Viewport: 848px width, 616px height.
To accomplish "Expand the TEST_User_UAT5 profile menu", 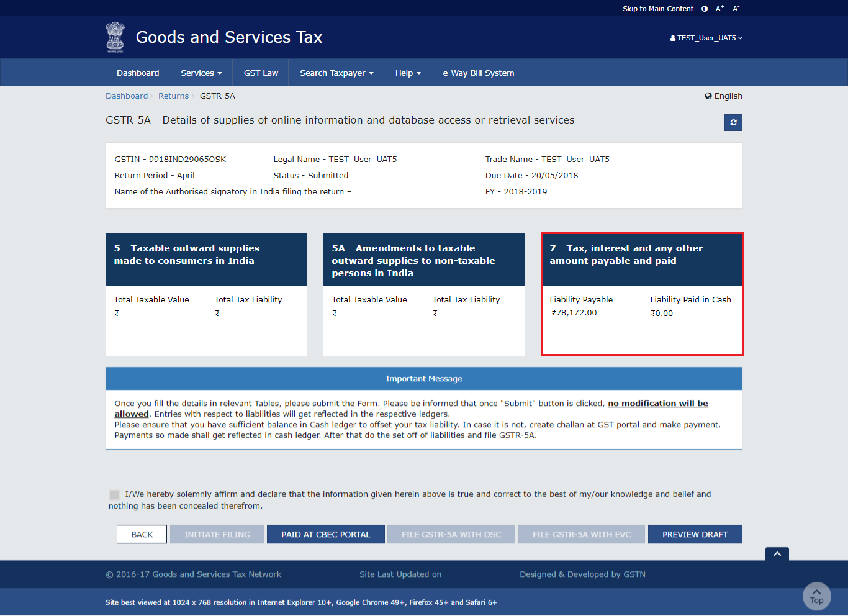I will [x=706, y=38].
